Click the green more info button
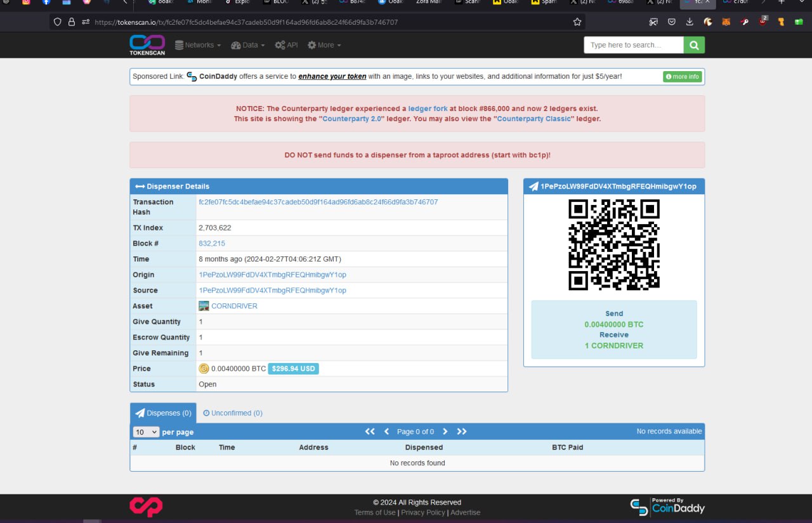Image resolution: width=812 pixels, height=523 pixels. click(683, 77)
